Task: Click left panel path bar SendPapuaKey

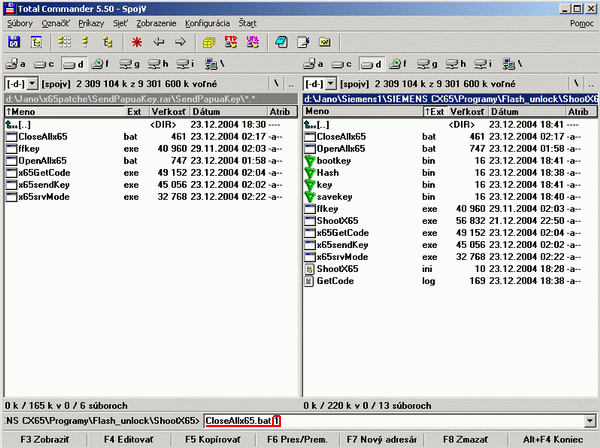Action: pos(151,99)
